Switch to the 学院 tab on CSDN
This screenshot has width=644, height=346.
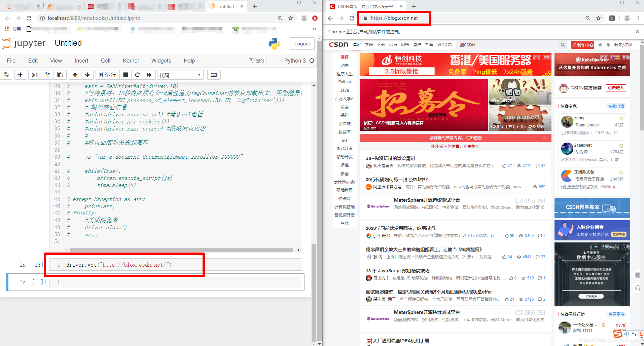(368, 44)
